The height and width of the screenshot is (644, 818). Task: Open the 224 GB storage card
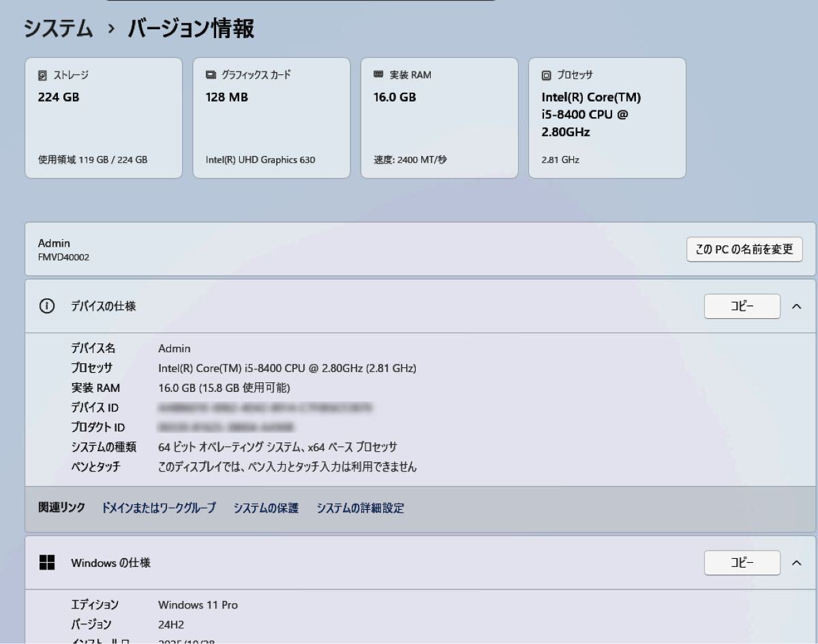(104, 118)
